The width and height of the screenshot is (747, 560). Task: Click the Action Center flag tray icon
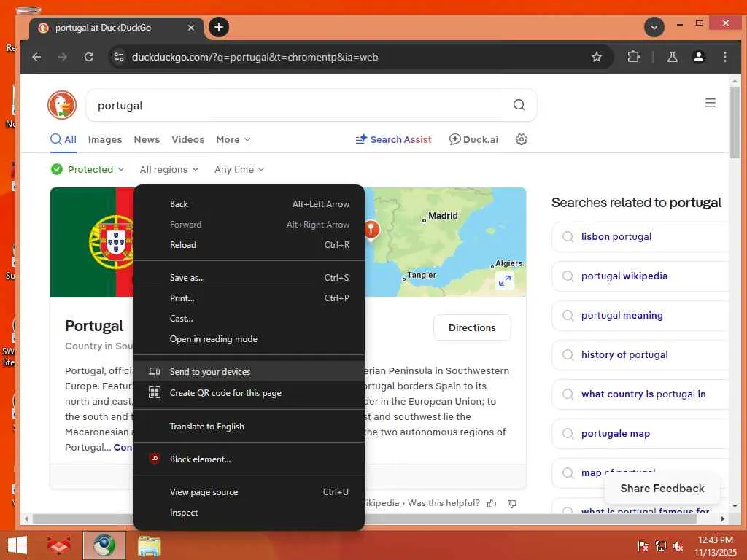643,546
